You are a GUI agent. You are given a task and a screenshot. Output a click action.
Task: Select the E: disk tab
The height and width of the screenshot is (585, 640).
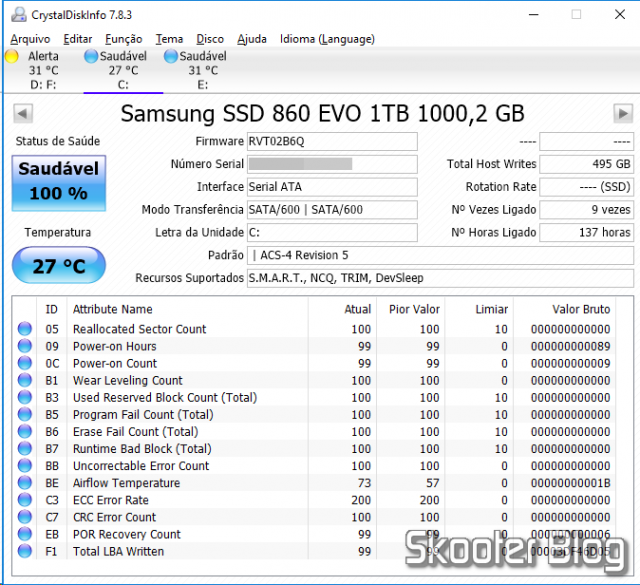click(x=203, y=70)
